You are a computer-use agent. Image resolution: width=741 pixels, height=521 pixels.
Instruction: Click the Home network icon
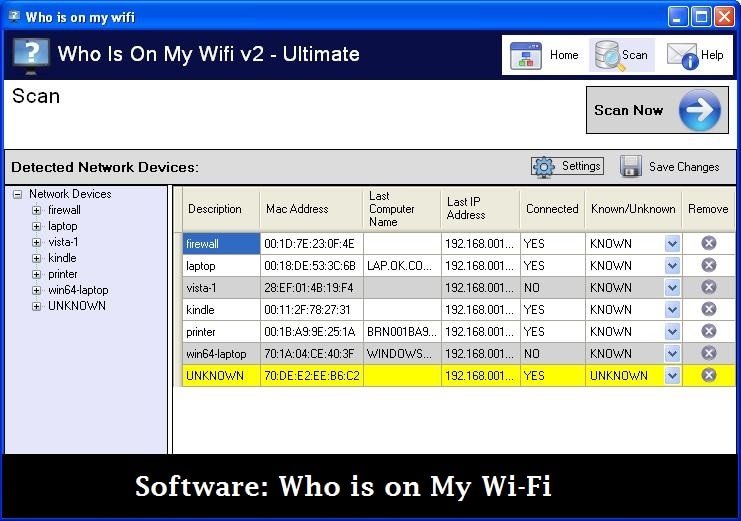click(526, 56)
